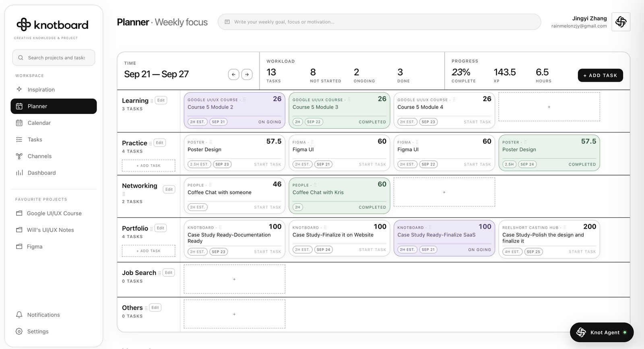Screen dimensions: 644x349
Task: Edit the Job Search category
Action: (x=169, y=273)
